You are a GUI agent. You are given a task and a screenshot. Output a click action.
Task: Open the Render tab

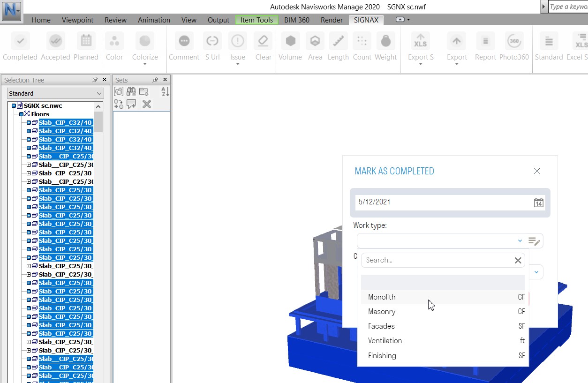[332, 20]
